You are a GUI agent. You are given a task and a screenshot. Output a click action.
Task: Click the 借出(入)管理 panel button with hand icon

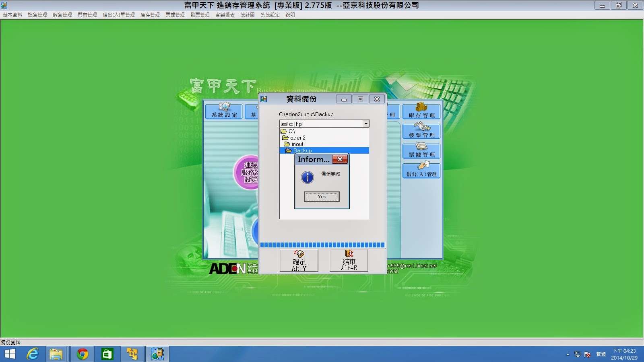click(421, 170)
